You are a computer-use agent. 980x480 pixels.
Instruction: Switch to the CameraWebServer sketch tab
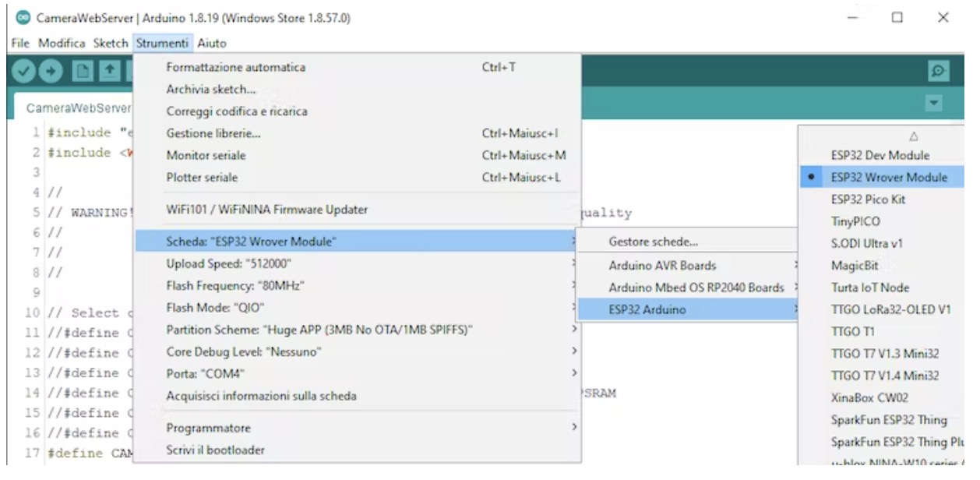(78, 106)
